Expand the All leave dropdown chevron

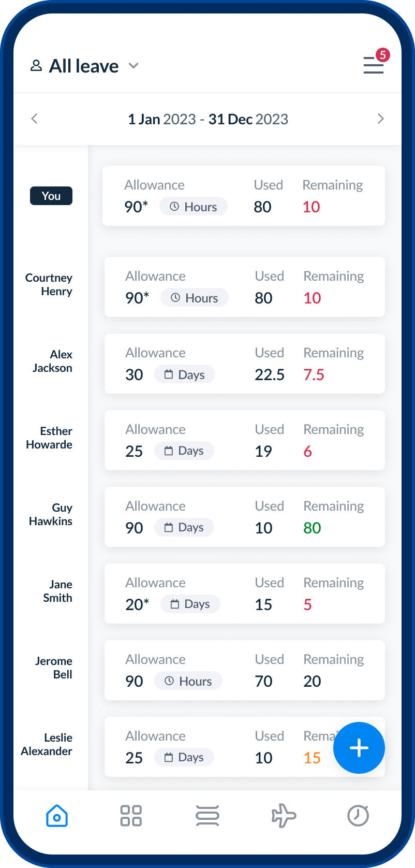click(134, 66)
